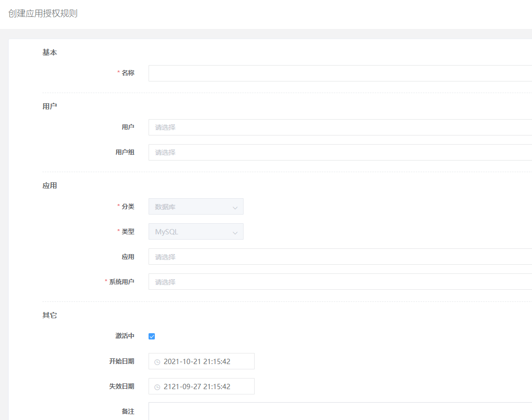
Task: Click the clock icon in 开始日期 field
Action: pyautogui.click(x=157, y=362)
